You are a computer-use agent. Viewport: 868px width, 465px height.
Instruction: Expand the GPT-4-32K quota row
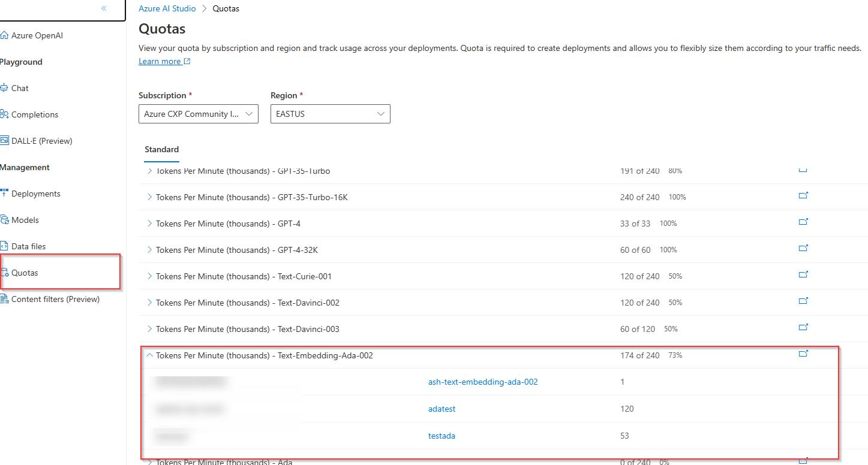(150, 250)
